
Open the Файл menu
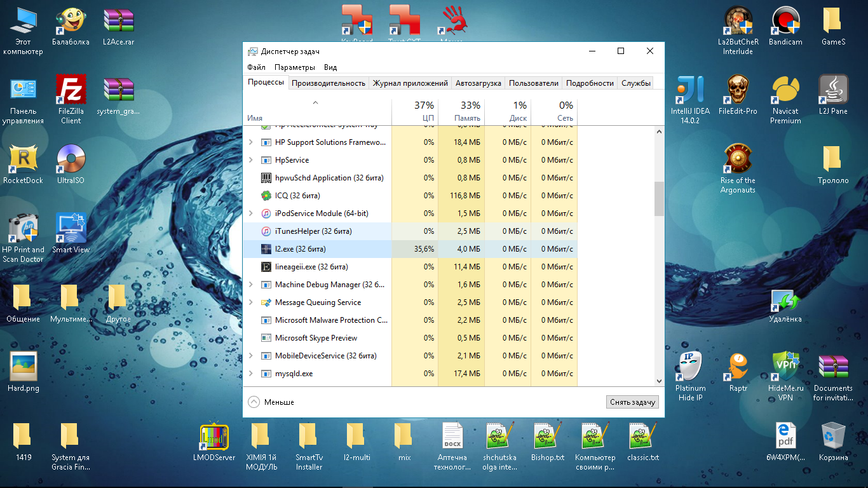pyautogui.click(x=257, y=67)
